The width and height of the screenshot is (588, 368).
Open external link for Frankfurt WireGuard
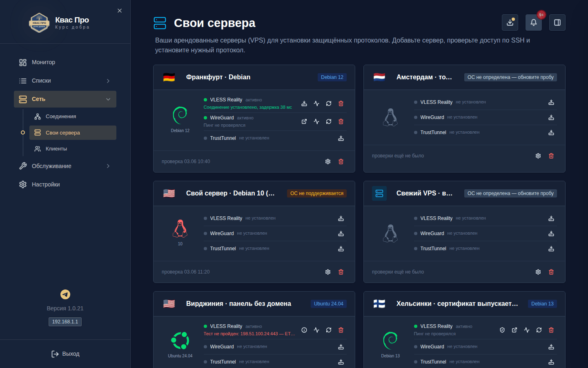point(304,121)
